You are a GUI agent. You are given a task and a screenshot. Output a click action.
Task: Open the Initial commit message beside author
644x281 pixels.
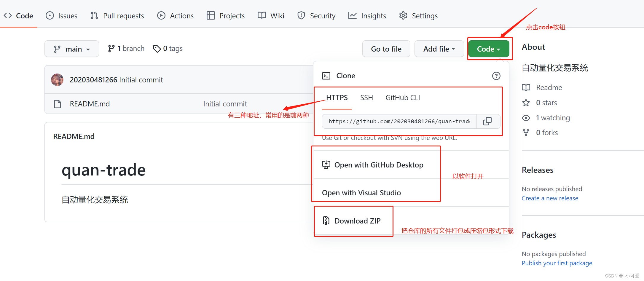coord(141,80)
